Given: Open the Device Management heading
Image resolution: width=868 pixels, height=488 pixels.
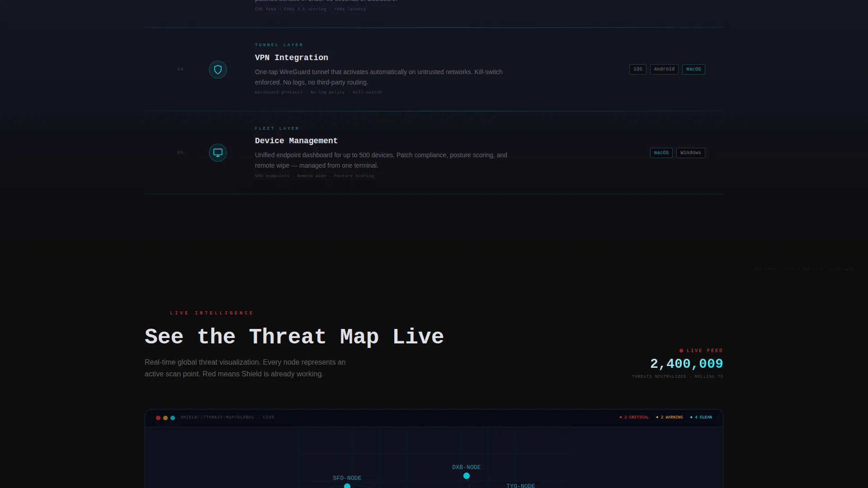Looking at the screenshot, I should (296, 141).
